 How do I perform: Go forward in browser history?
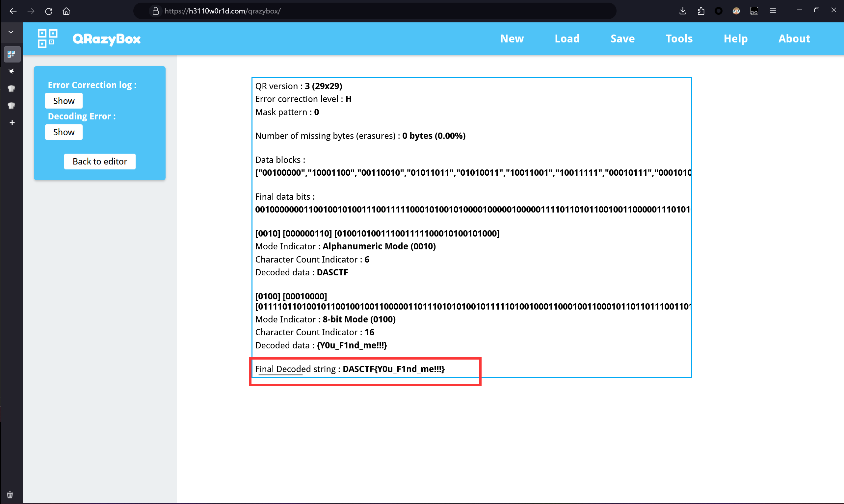(x=31, y=11)
